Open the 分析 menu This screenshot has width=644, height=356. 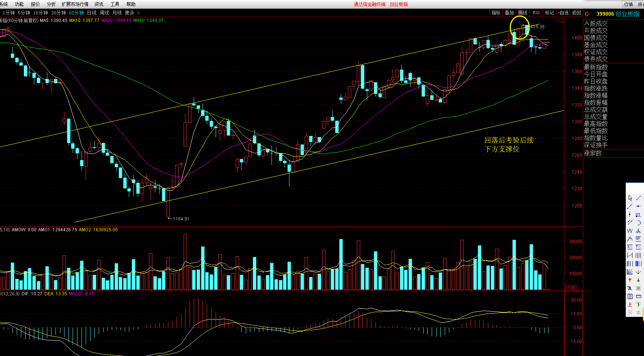coord(51,4)
